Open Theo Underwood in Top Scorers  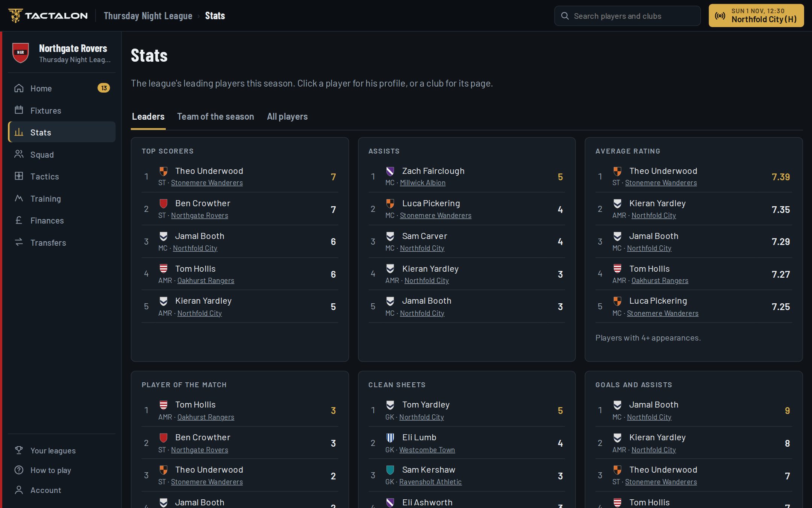(209, 171)
